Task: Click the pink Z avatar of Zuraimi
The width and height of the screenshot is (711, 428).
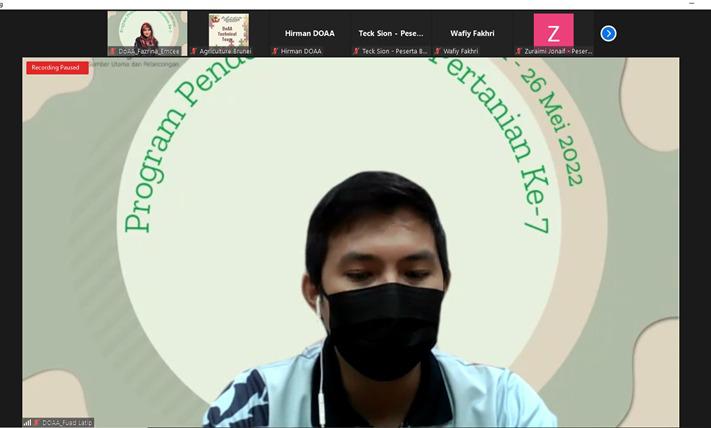Action: tap(553, 30)
